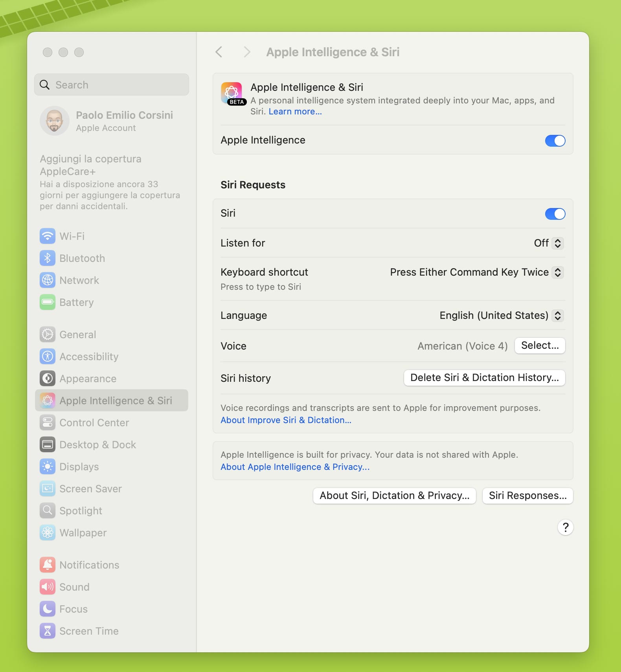Toggle the Siri switch
This screenshot has width=621, height=672.
555,214
